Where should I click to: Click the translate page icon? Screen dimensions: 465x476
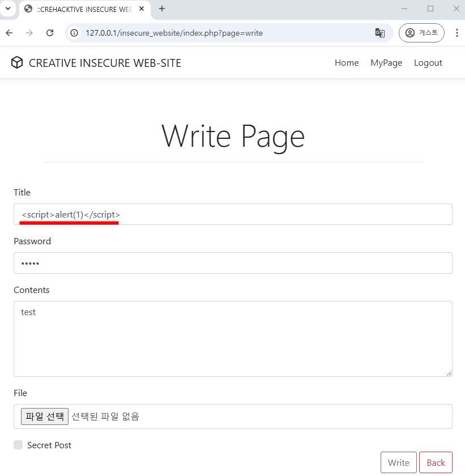[x=380, y=33]
